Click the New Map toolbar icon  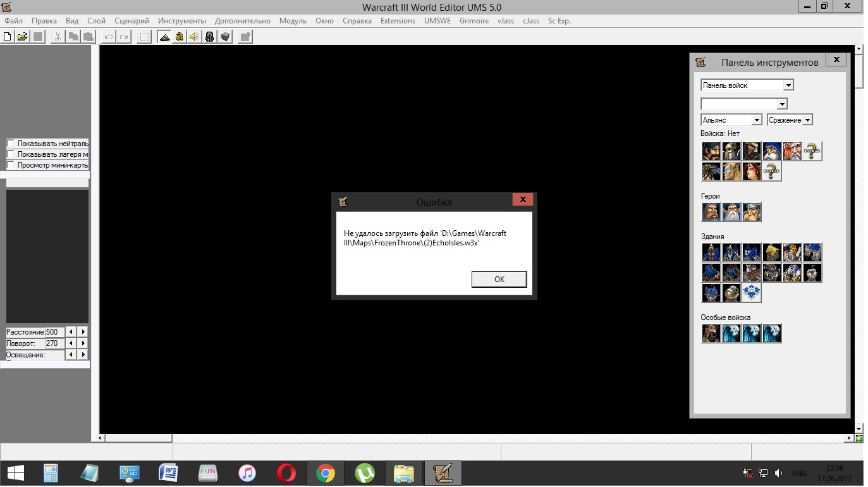pos(8,37)
